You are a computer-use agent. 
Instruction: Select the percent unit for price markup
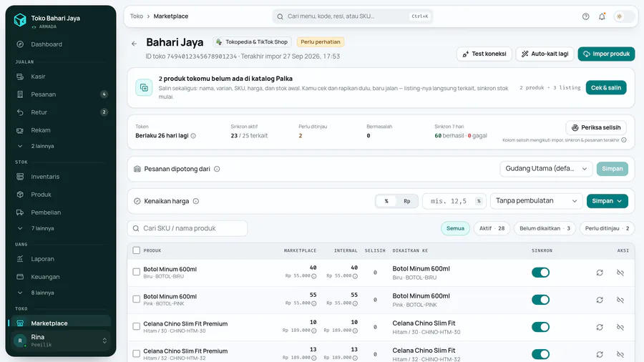(x=386, y=201)
